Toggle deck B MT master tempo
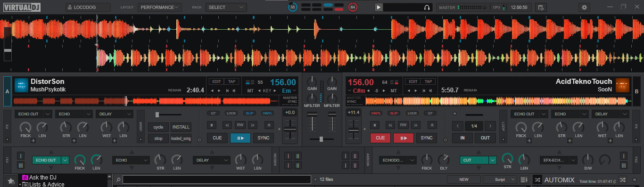Viewport: 644px width, 187px height. point(394,90)
